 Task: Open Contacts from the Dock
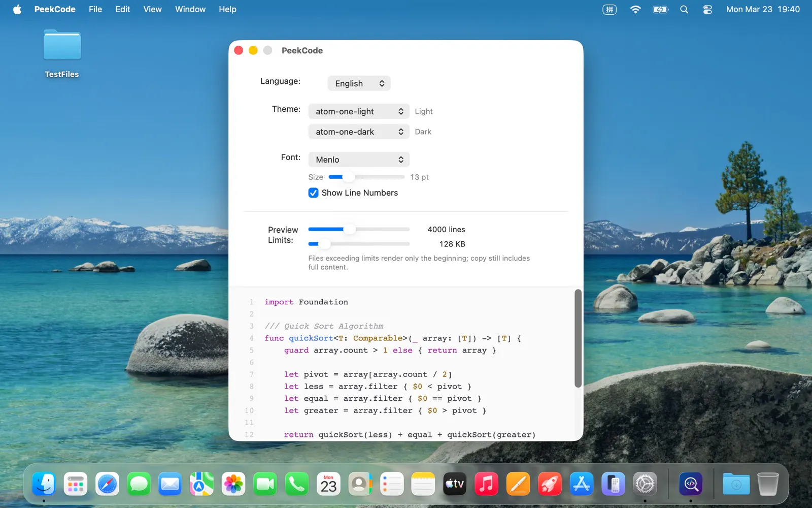[360, 484]
